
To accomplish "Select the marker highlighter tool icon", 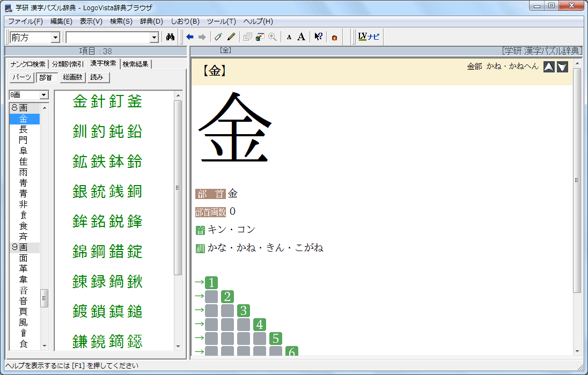I will pos(218,37).
